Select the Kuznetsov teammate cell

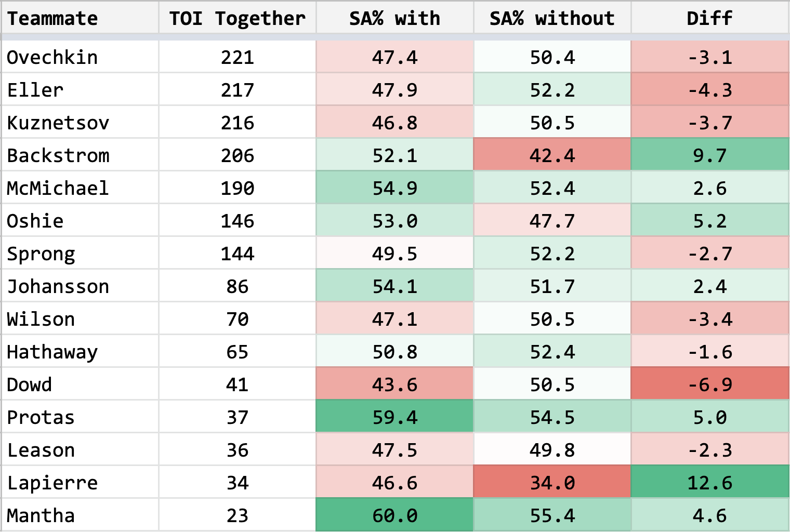point(58,123)
